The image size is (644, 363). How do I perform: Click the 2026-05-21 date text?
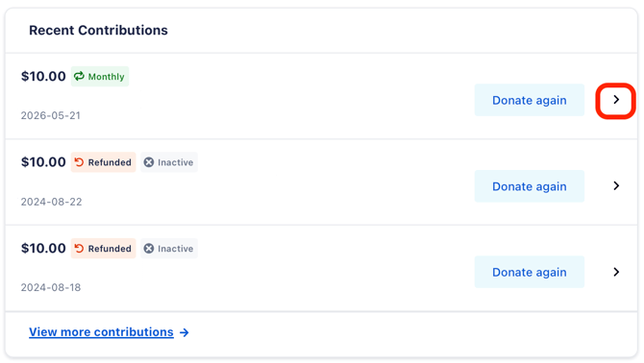[51, 115]
